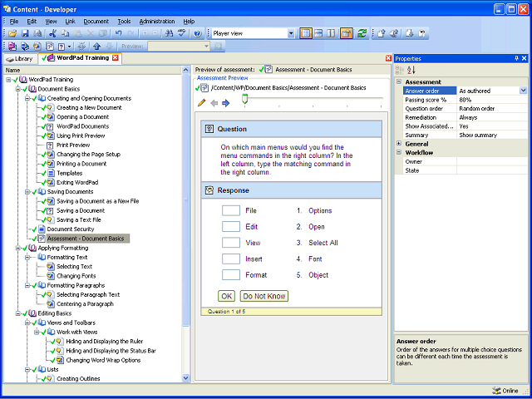Open the Edit menu
532x399 pixels.
32,22
